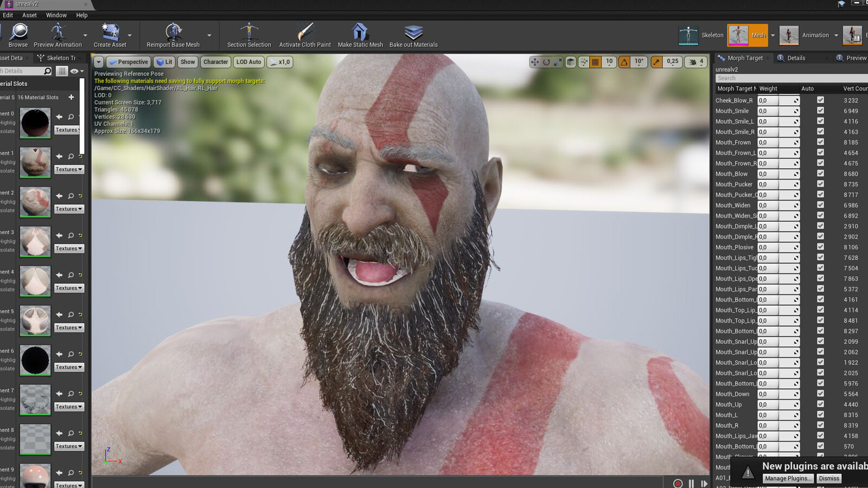The height and width of the screenshot is (488, 868).
Task: Open the Perspective view mode dropdown
Action: (x=128, y=62)
